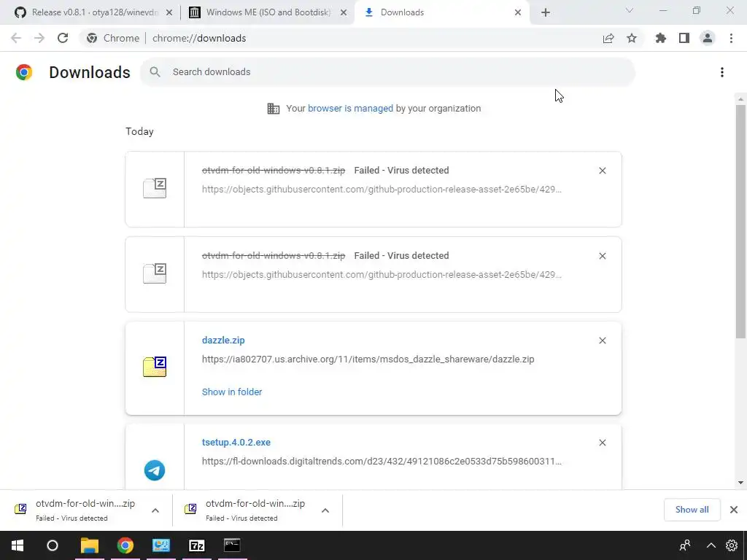The image size is (747, 560).
Task: Go forward to next page
Action: (39, 38)
